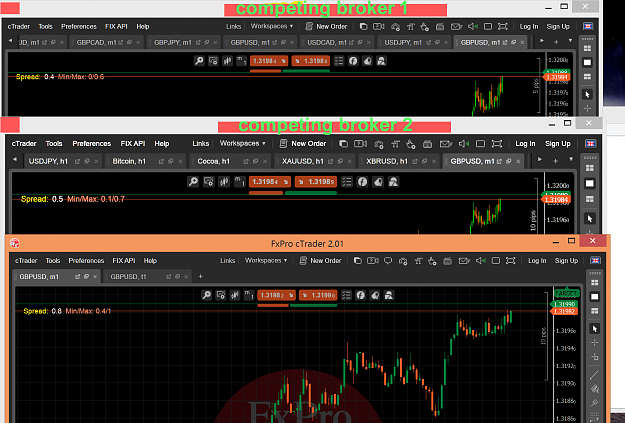Click fullscreen icon in broker 2 toolbar
Image resolution: width=625 pixels, height=423 pixels.
[x=497, y=144]
